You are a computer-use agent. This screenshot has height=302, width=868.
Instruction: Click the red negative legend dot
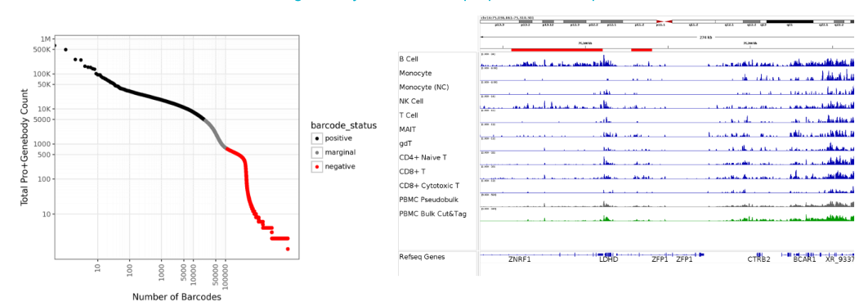(x=316, y=166)
